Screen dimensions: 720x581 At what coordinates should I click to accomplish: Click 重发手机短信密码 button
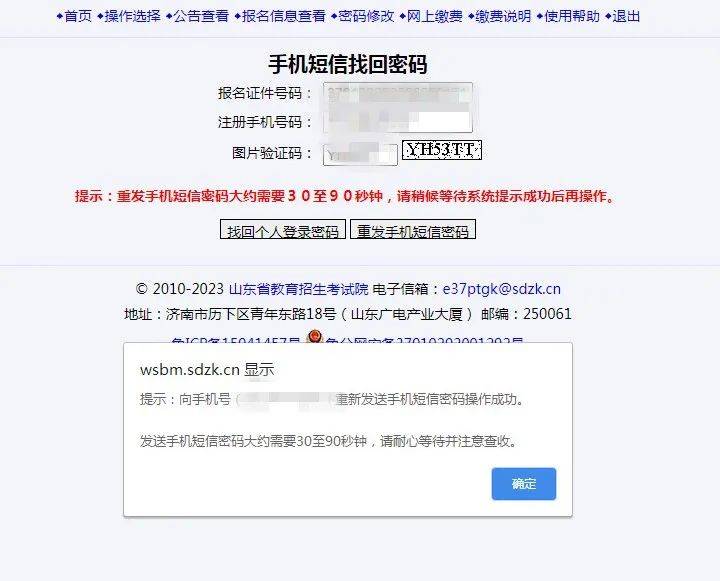[x=413, y=229]
